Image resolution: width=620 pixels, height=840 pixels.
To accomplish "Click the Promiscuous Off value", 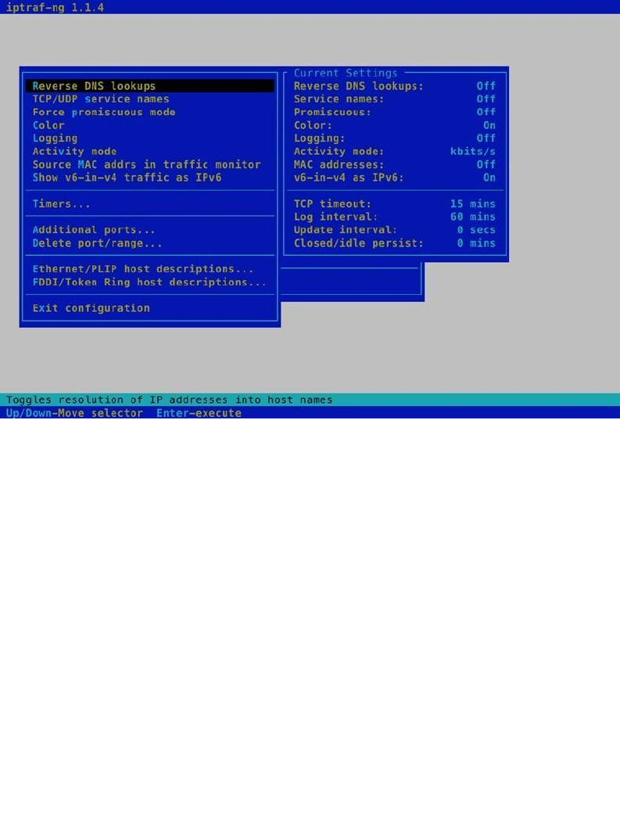I will [x=486, y=112].
